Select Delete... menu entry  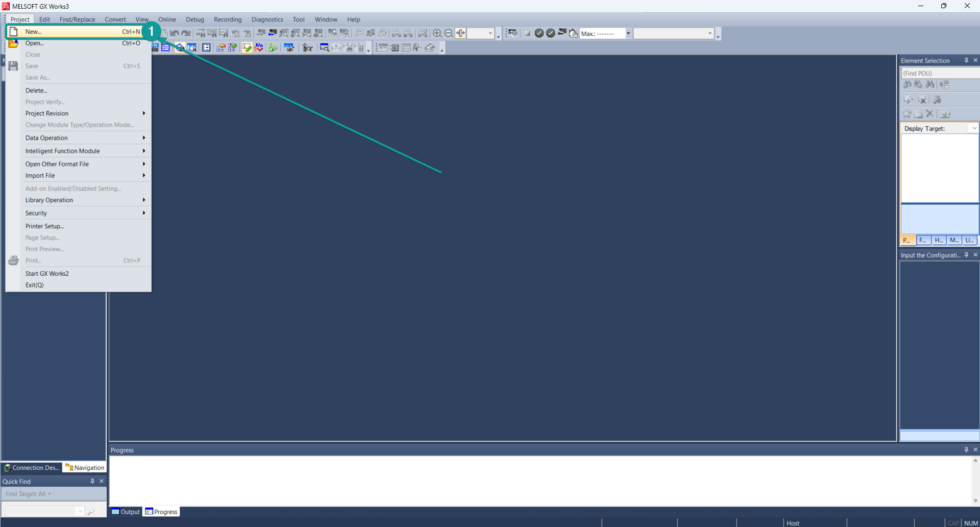[x=78, y=90]
